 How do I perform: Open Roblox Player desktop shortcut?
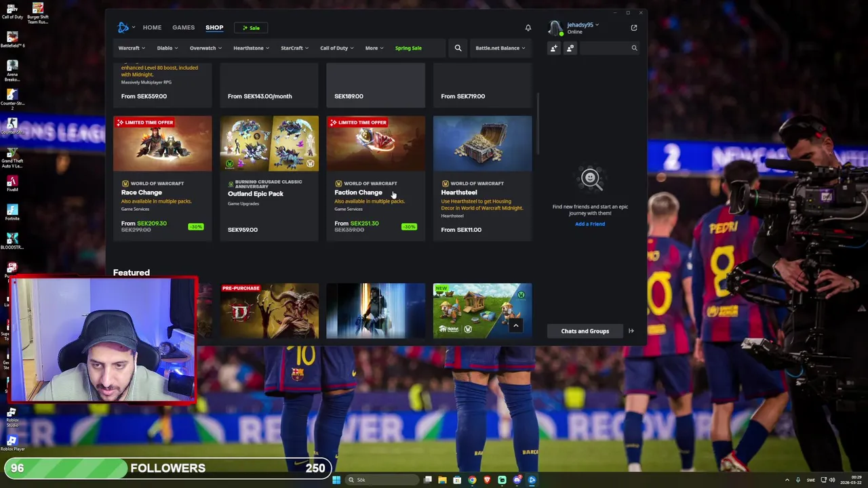point(12,443)
